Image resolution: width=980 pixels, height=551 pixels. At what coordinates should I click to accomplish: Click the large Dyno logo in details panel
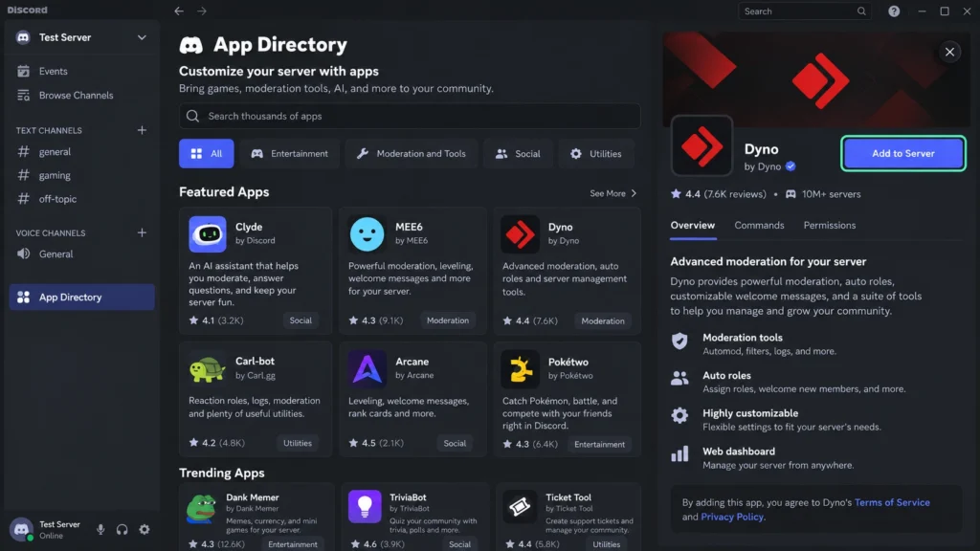tap(702, 145)
